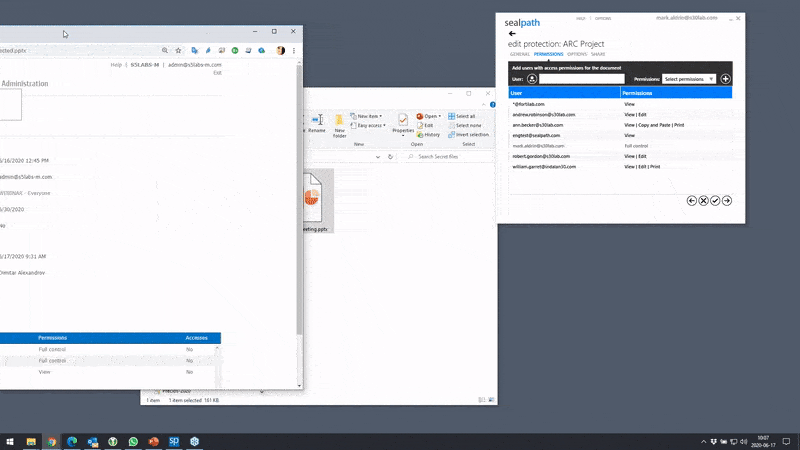800x450 pixels.
Task: Select the ann.becker@s30lab.com row
Action: [x=620, y=125]
